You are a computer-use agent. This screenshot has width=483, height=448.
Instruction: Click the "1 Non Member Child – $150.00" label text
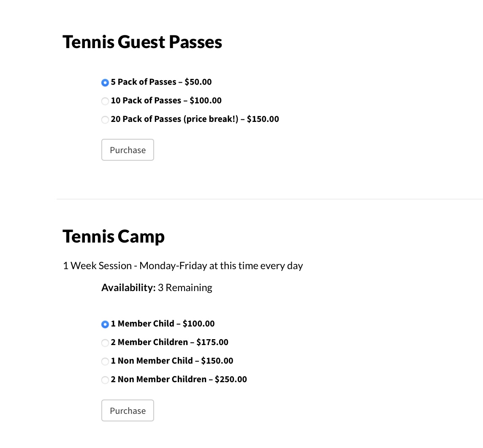[x=172, y=361]
